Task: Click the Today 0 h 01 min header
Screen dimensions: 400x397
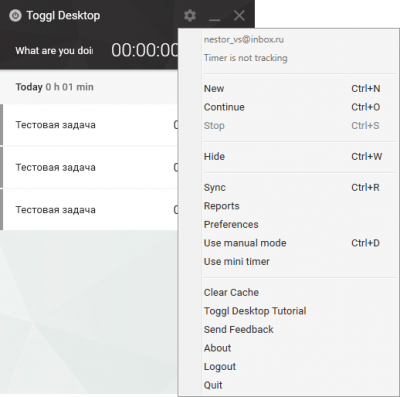Action: point(54,87)
